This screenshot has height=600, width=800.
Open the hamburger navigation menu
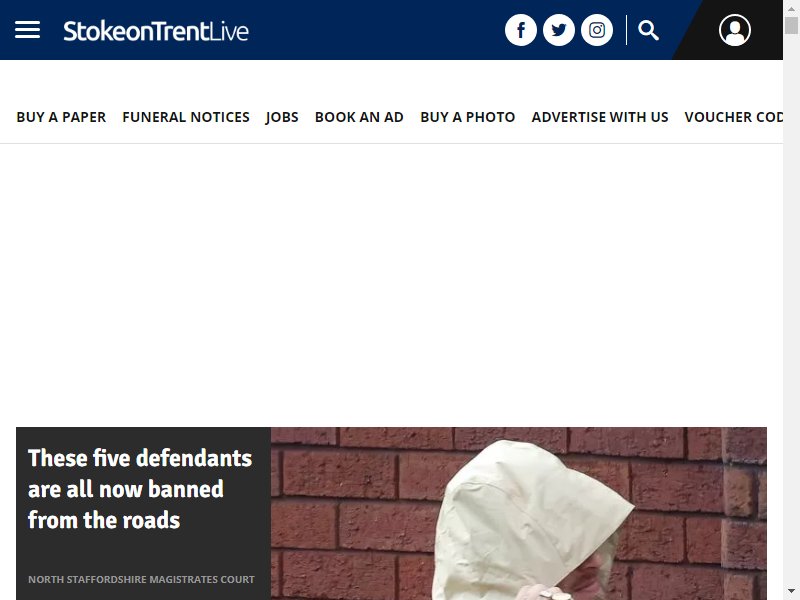click(x=28, y=30)
